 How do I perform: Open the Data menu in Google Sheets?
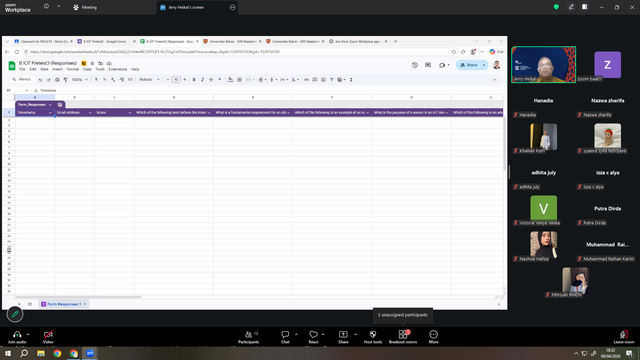(87, 69)
